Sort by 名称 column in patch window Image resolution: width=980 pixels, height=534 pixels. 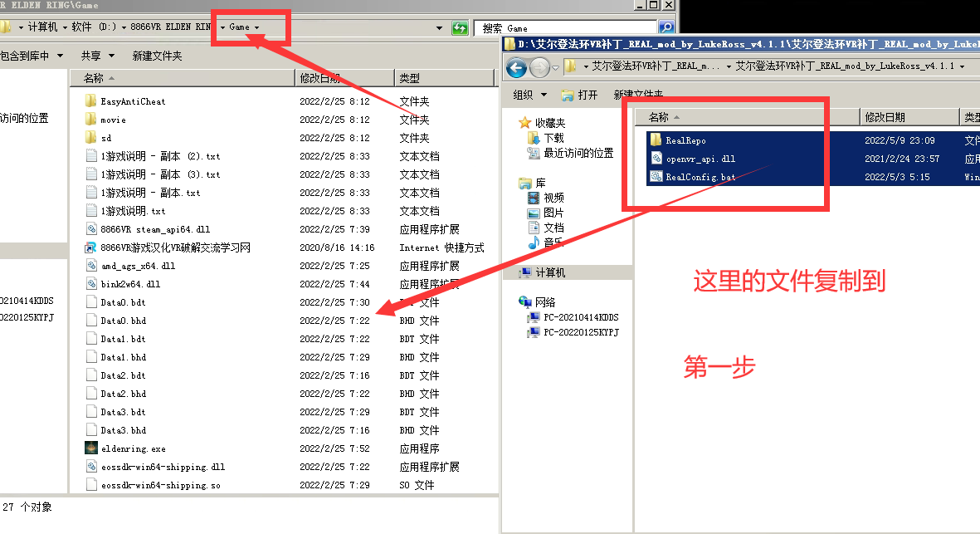pos(748,117)
